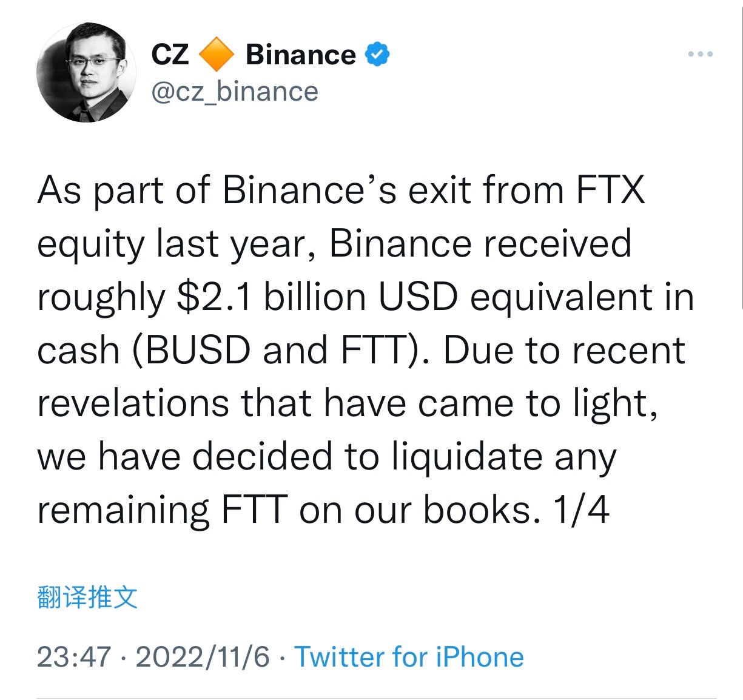Click the orange diamond emoji in name
This screenshot has height=700, width=743.
pos(217,55)
